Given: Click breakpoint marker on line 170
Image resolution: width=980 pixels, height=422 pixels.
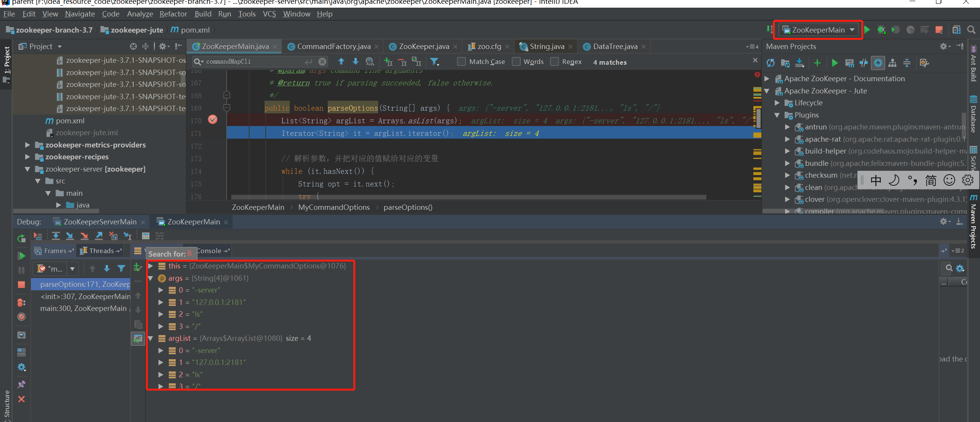Looking at the screenshot, I should [x=213, y=120].
